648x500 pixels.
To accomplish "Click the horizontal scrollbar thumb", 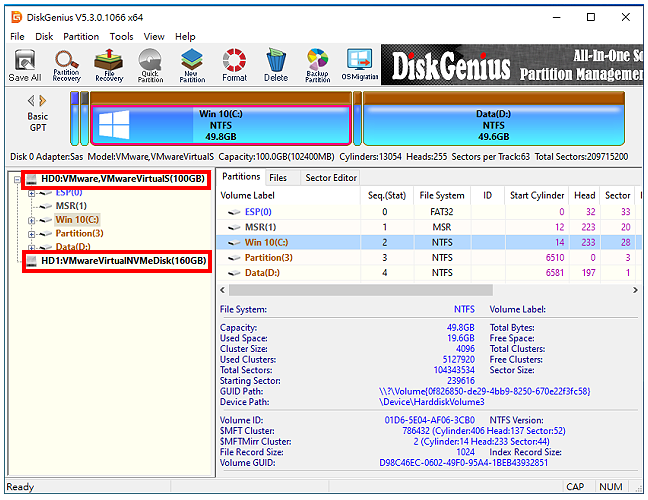I will (x=361, y=290).
